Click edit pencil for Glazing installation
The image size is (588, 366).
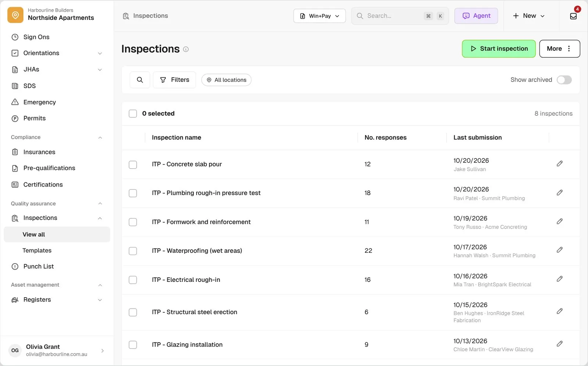[x=559, y=344]
